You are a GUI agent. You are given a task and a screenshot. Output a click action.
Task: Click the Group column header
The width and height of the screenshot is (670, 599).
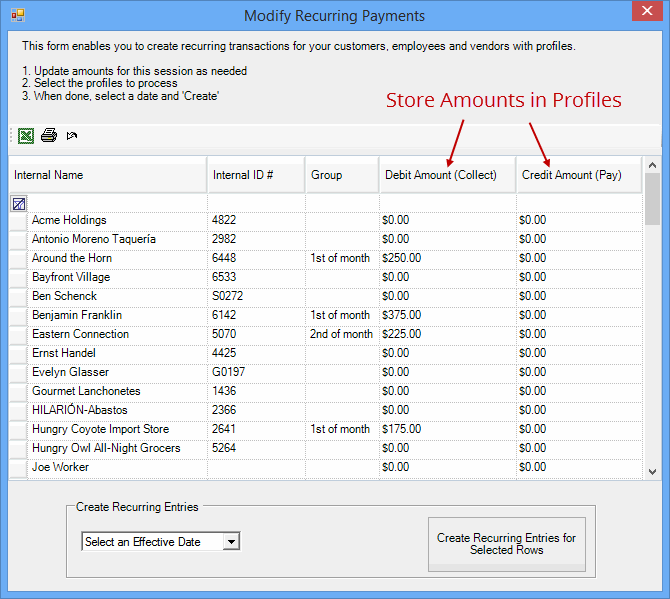tap(341, 175)
